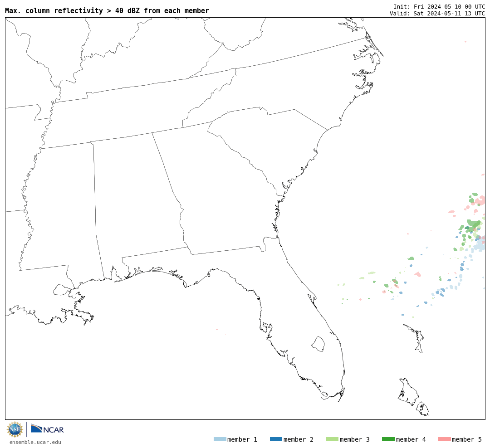490x448 pixels.
Task: Open the ensemble.ucar.edu link text
Action: [35, 442]
